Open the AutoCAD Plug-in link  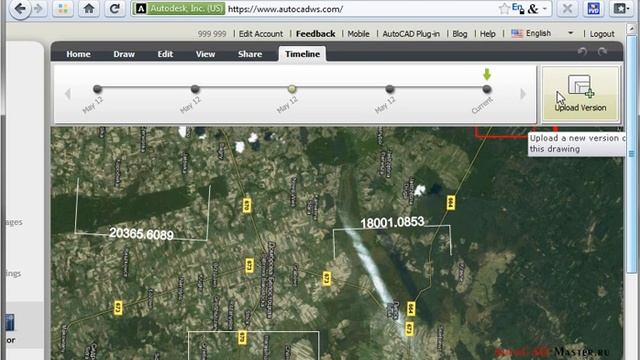(x=411, y=34)
